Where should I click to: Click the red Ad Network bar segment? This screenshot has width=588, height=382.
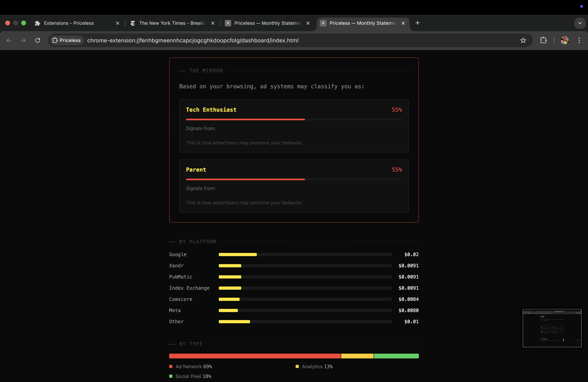pyautogui.click(x=254, y=356)
